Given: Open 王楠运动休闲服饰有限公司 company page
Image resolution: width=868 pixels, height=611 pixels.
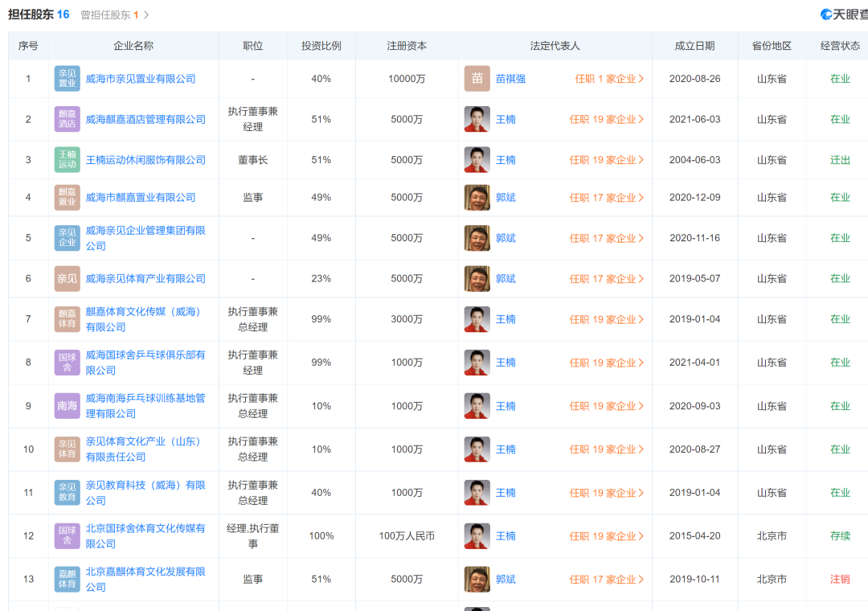Looking at the screenshot, I should coord(145,160).
